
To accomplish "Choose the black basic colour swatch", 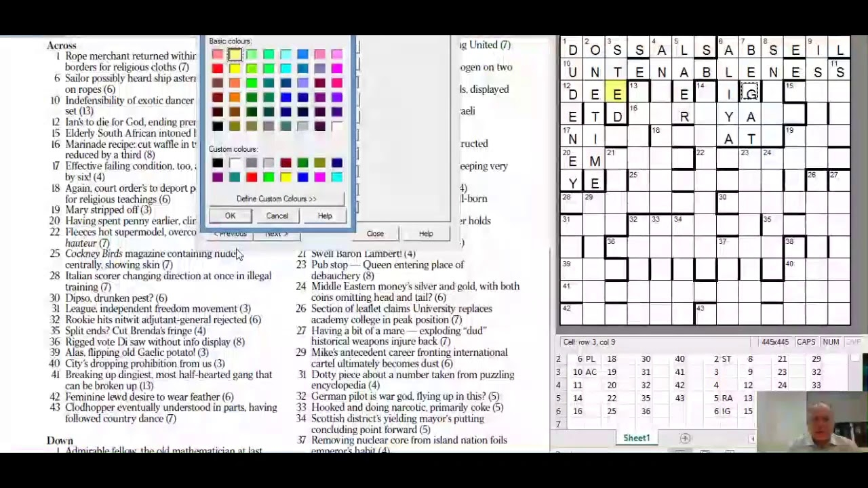I will tap(217, 126).
